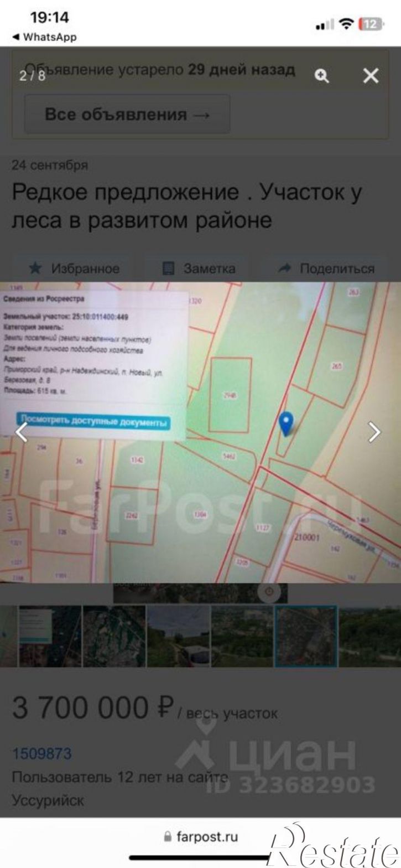The height and width of the screenshot is (868, 401).
Task: Tap the listing title 'Редкое предложение'
Action: click(x=187, y=206)
